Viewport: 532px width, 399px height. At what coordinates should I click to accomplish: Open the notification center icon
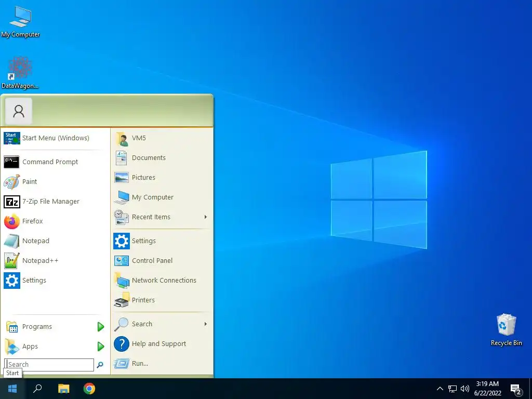(516, 389)
